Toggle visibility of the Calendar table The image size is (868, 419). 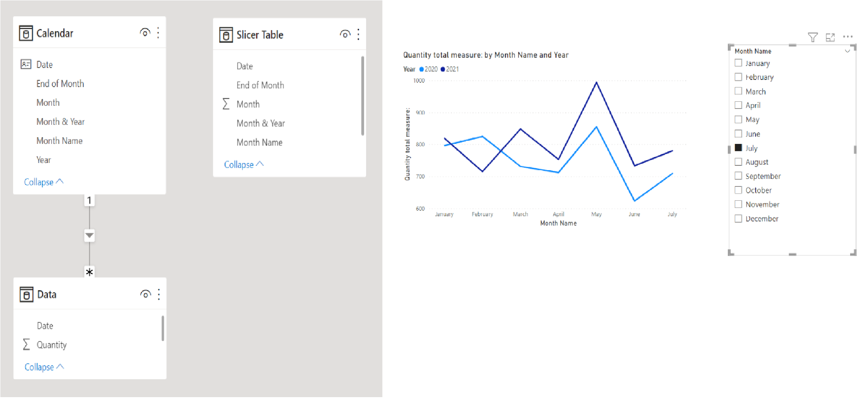145,33
